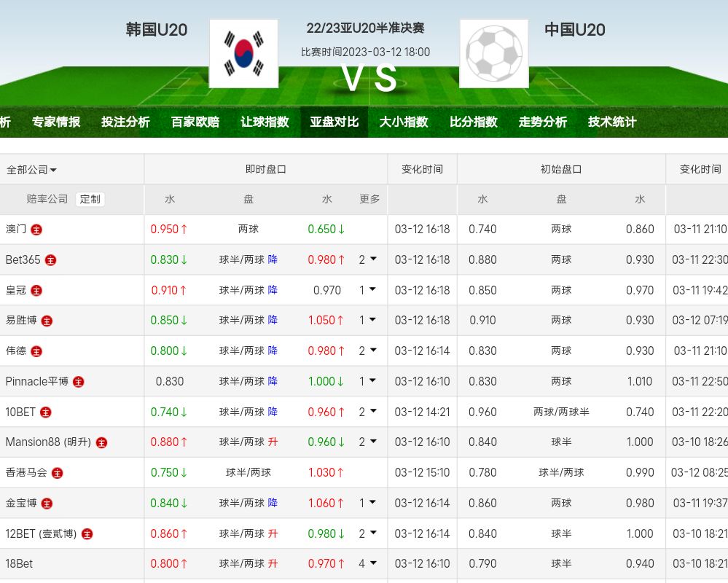Go to the 技术统计 tab
The height and width of the screenshot is (583, 728).
click(612, 122)
